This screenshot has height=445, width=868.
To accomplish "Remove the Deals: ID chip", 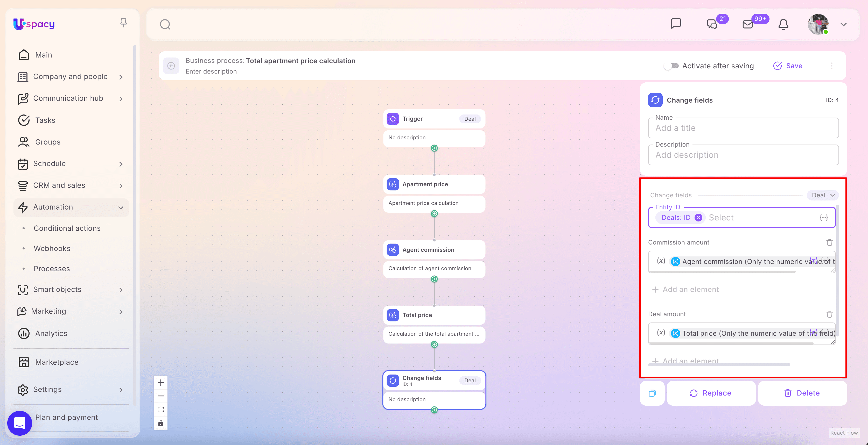I will [x=698, y=218].
